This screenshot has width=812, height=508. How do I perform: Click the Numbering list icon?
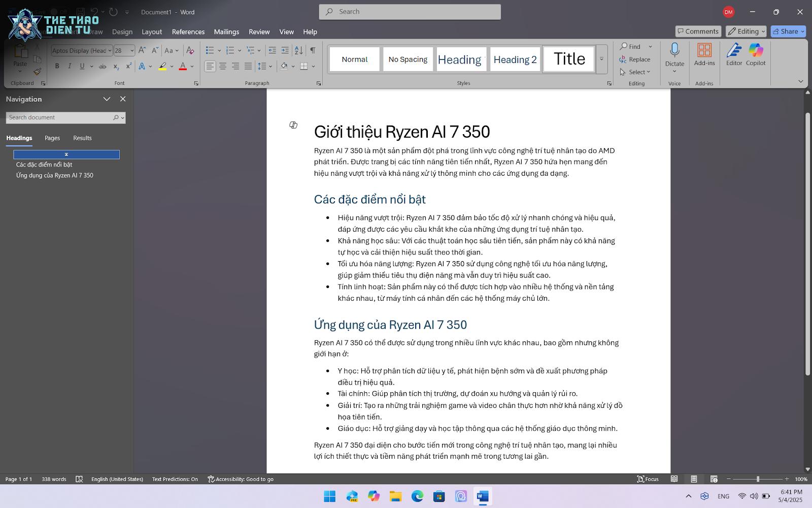(x=230, y=50)
